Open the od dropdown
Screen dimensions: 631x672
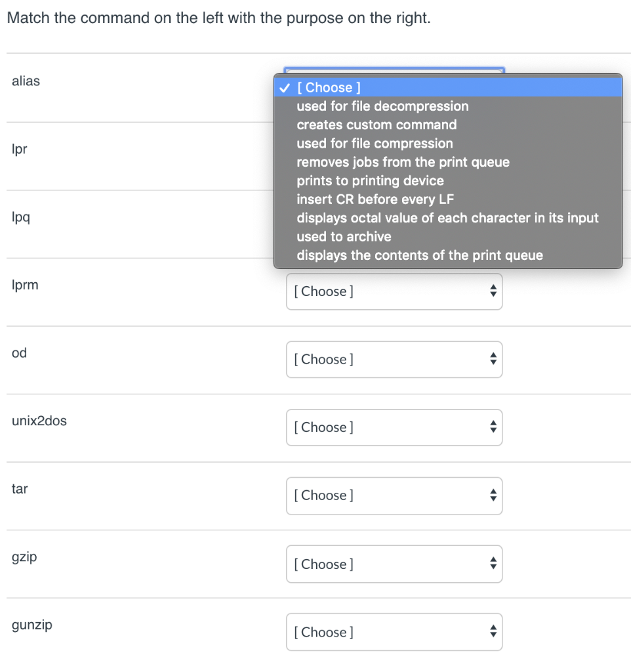[x=394, y=360]
